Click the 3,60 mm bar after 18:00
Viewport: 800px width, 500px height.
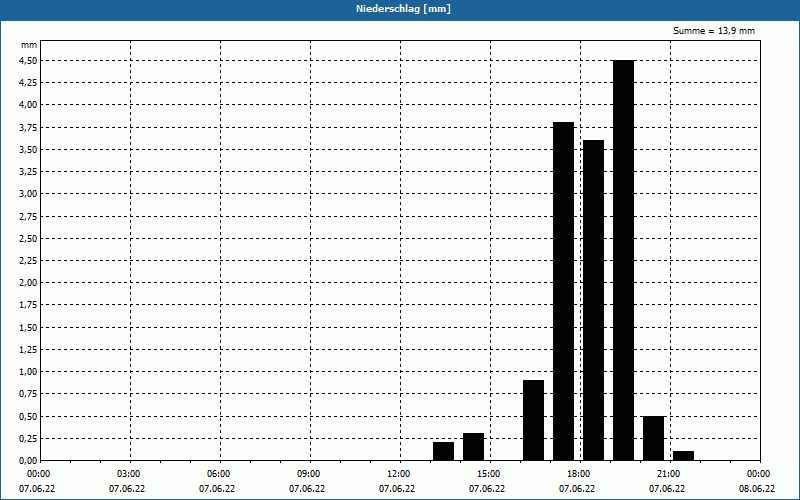[593, 300]
